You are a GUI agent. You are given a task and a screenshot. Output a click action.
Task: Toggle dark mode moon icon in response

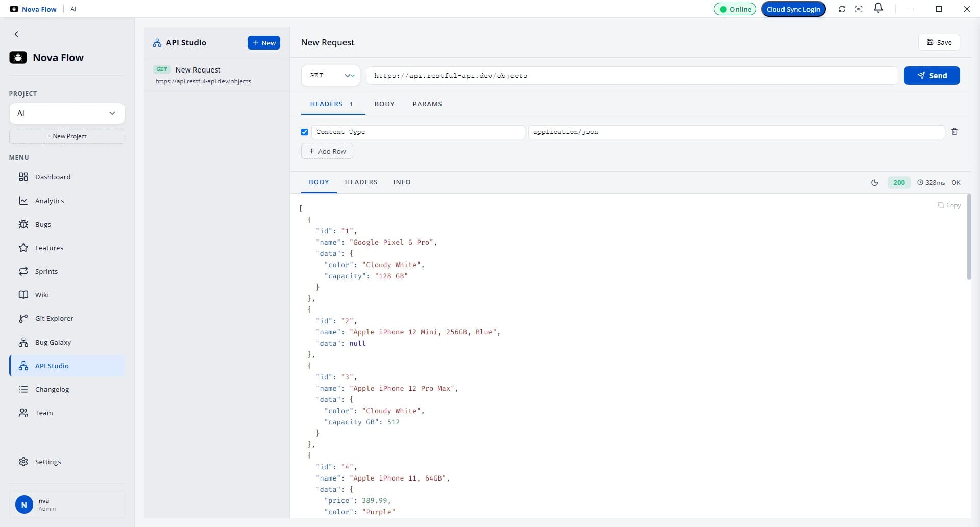point(874,182)
